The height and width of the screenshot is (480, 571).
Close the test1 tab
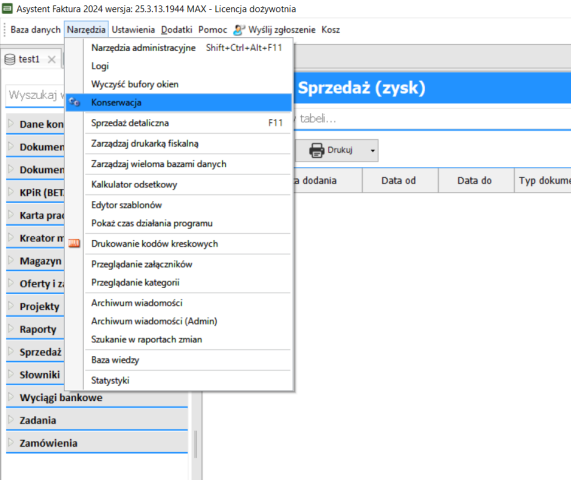pos(52,59)
